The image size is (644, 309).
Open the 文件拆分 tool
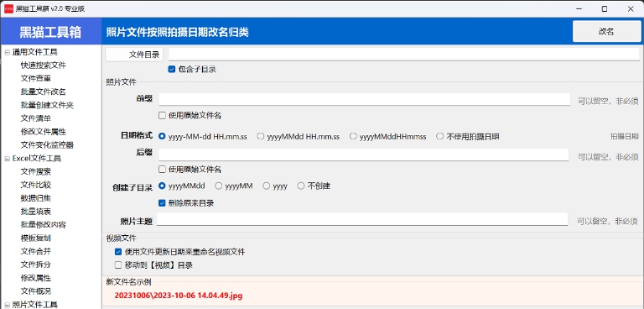(x=36, y=264)
